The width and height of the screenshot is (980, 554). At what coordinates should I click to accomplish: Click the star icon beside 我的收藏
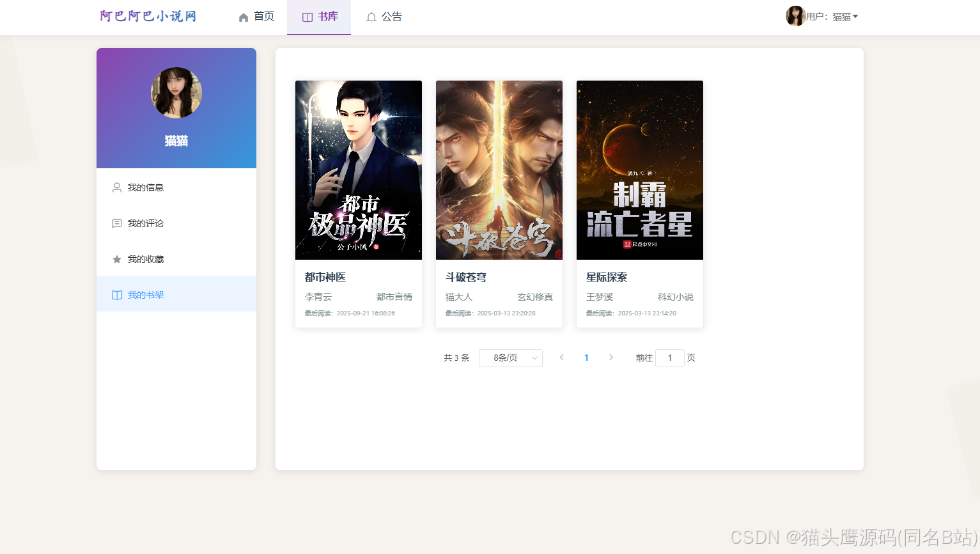pyautogui.click(x=117, y=259)
